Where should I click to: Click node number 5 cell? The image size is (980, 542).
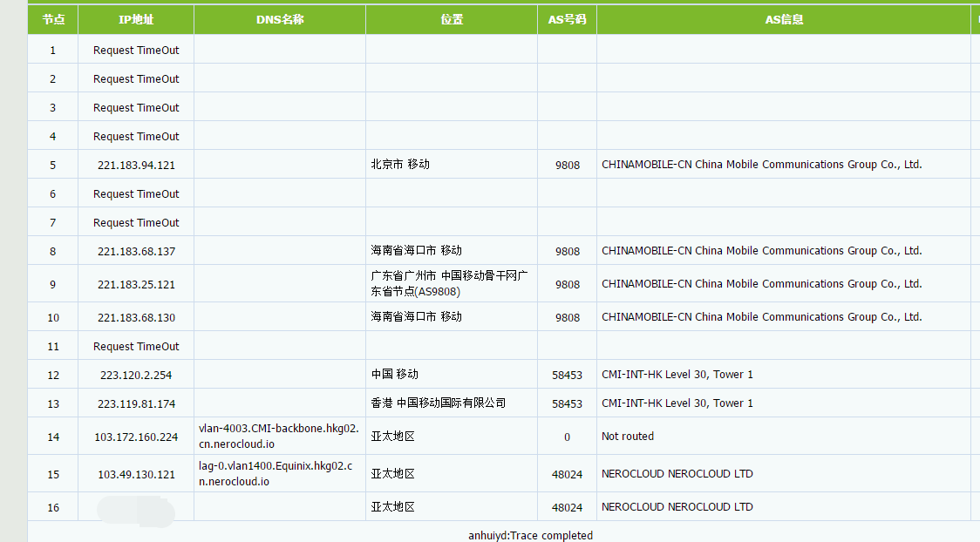(x=53, y=165)
